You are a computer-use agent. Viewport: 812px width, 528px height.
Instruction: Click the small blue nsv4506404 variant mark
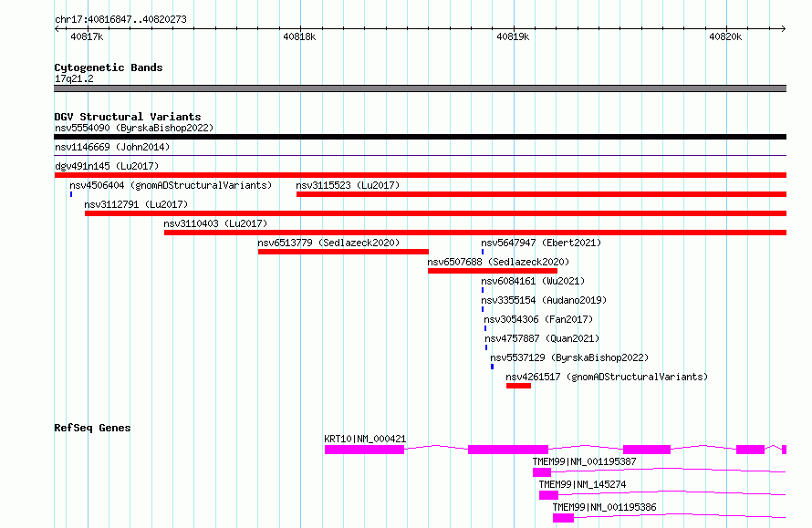point(71,194)
